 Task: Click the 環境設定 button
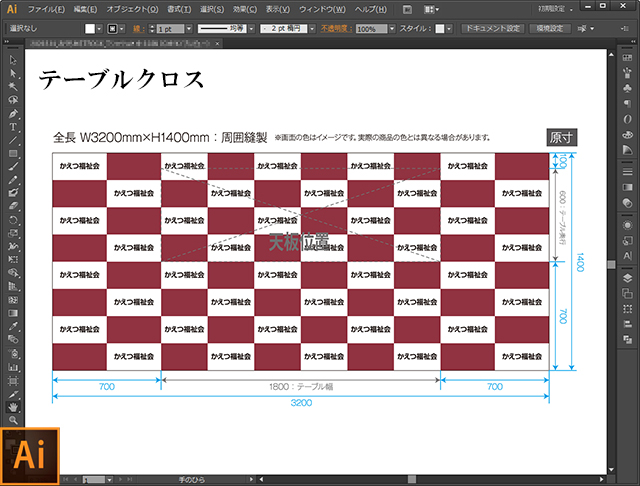tap(549, 29)
